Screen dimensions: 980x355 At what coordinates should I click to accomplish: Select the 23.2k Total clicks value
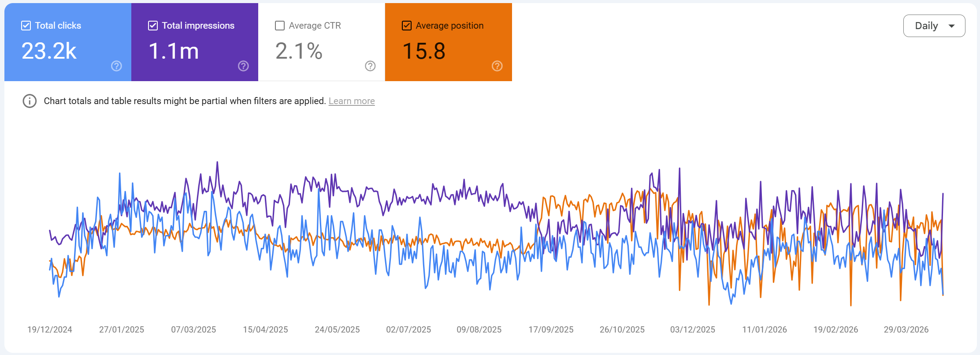49,51
